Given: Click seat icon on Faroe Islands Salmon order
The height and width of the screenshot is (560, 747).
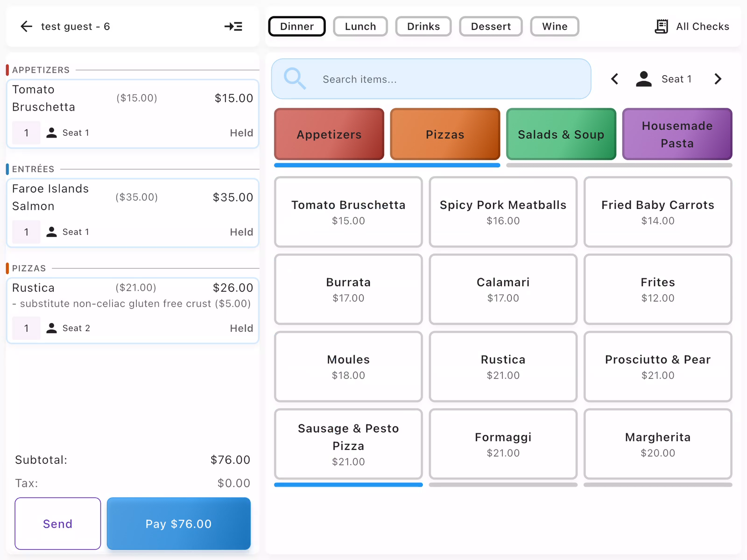Looking at the screenshot, I should (52, 232).
